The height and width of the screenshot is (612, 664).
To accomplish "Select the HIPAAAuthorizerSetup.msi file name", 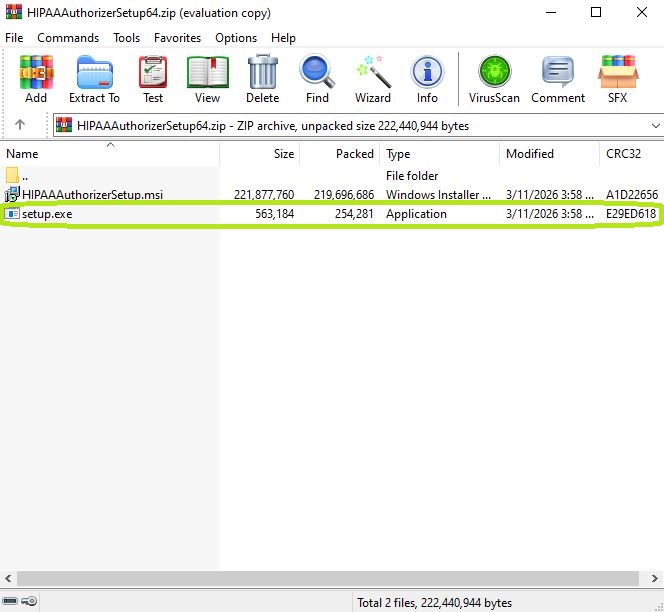I will pos(92,195).
